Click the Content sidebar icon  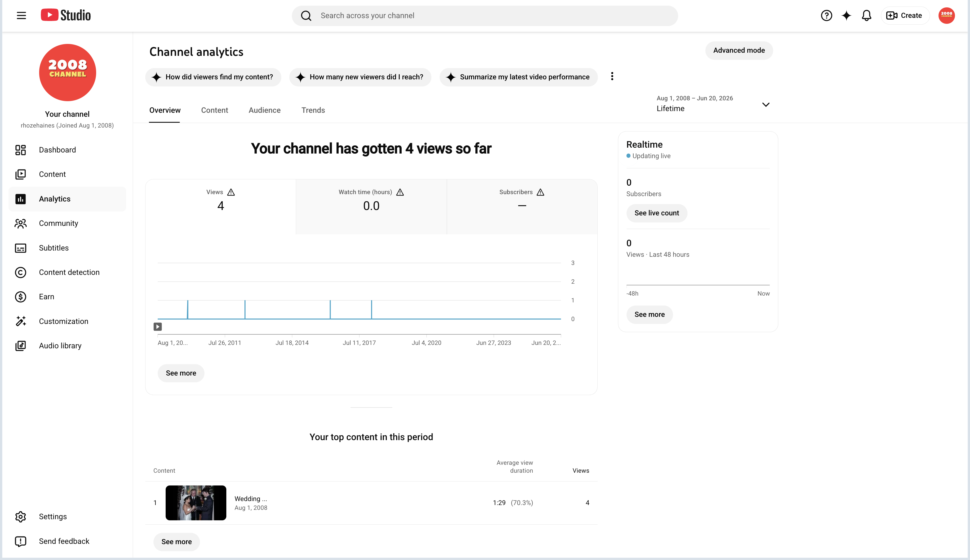(20, 174)
